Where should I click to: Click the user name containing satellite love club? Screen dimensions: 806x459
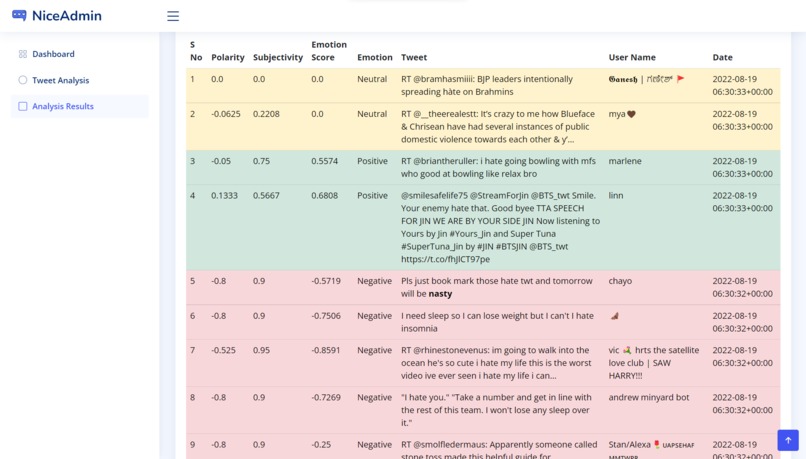pyautogui.click(x=654, y=363)
